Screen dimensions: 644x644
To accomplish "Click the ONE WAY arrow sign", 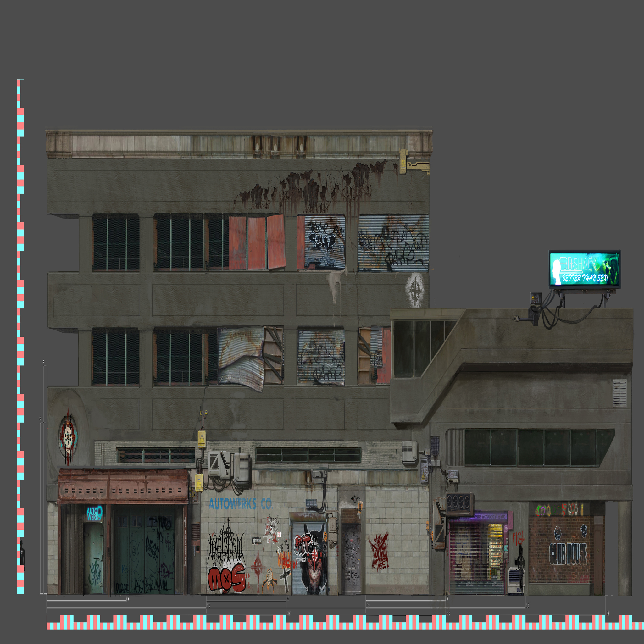I will click(x=256, y=541).
